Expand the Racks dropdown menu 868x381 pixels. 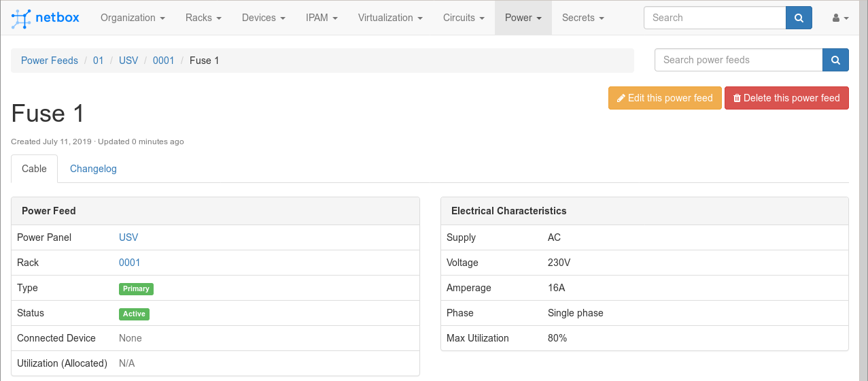pos(203,18)
